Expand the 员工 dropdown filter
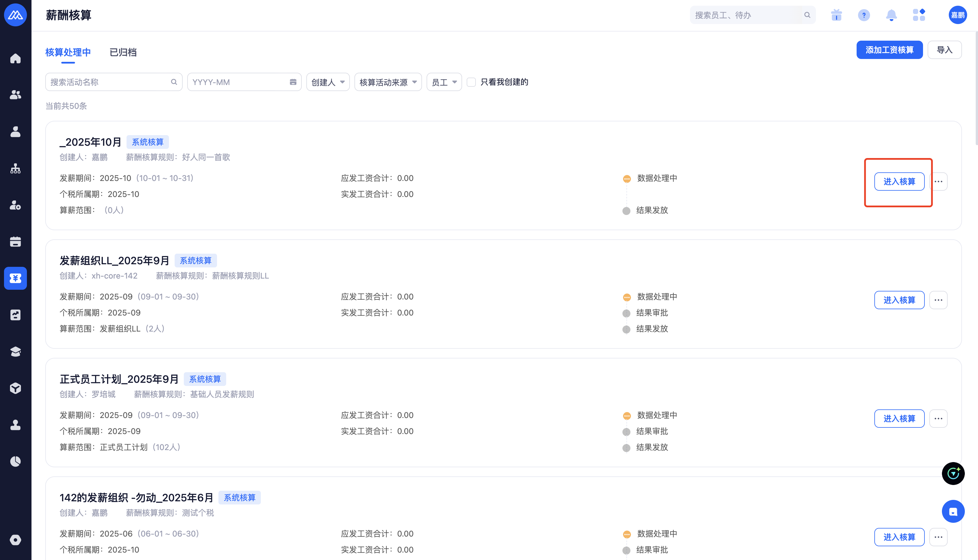978x560 pixels. (x=444, y=82)
